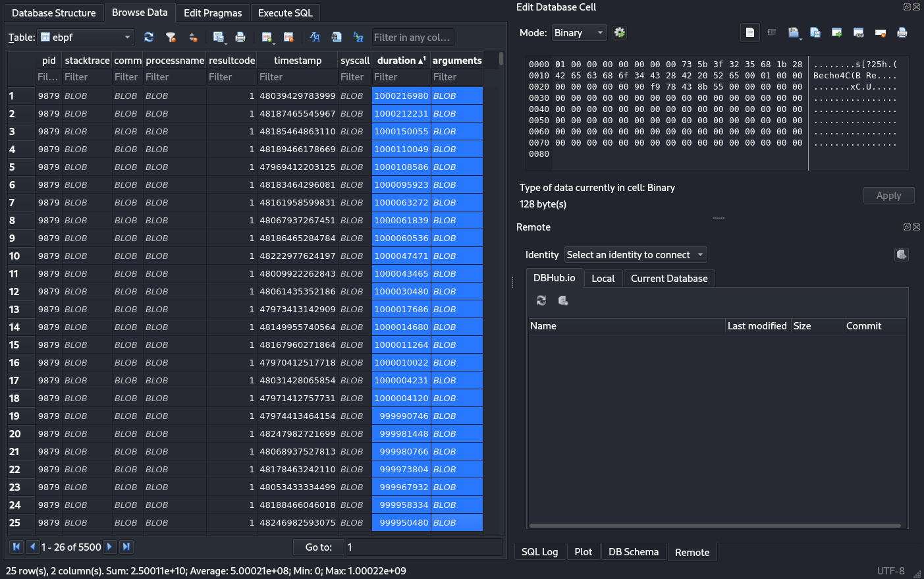Click the Go to row number field
The width and height of the screenshot is (924, 579).
click(x=424, y=547)
